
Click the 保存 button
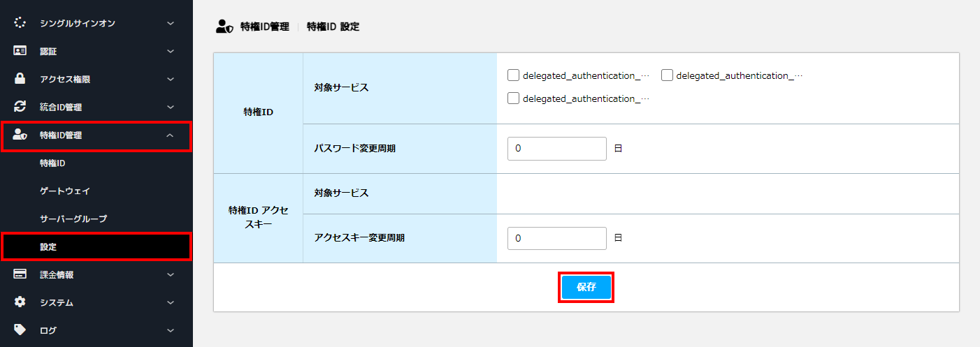pyautogui.click(x=586, y=287)
